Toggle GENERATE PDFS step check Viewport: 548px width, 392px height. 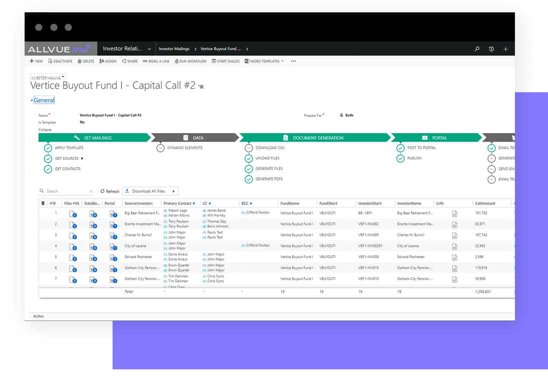(249, 179)
